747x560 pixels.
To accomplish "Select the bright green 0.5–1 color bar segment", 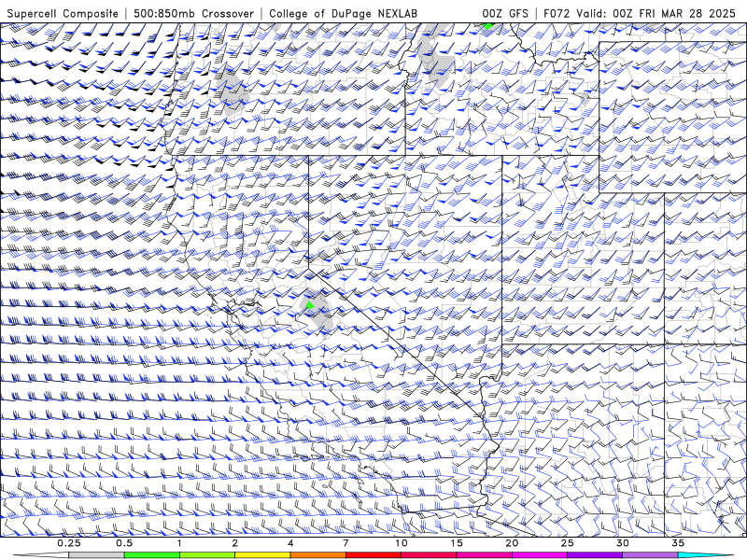I will (x=152, y=555).
